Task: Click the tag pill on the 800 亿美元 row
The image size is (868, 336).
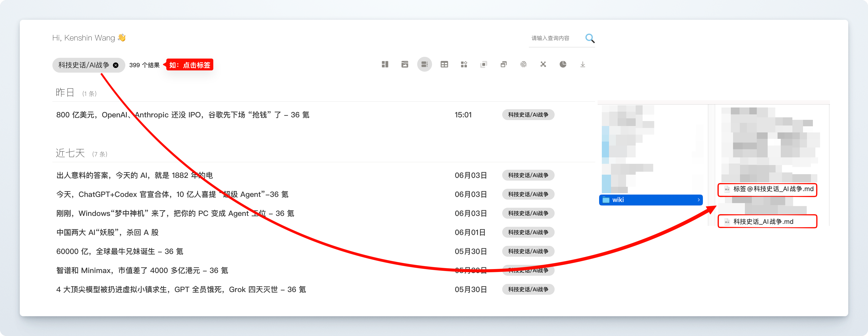Action: click(528, 115)
